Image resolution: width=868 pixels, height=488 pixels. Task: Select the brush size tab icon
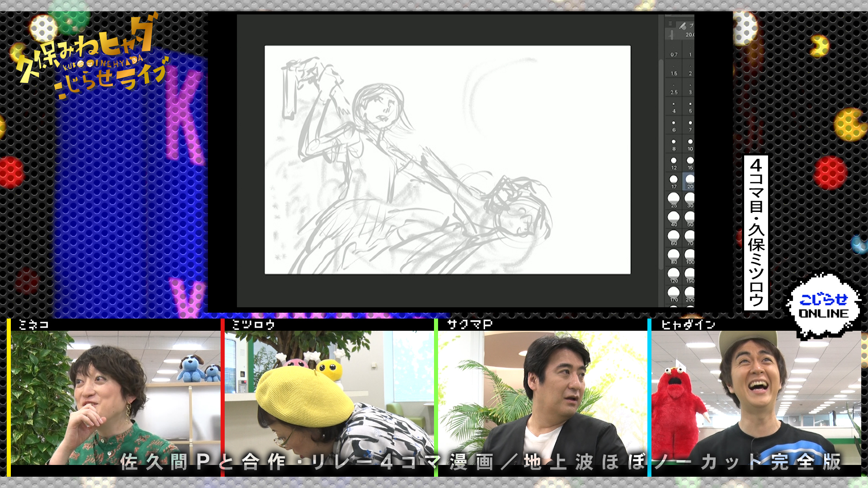click(x=683, y=26)
